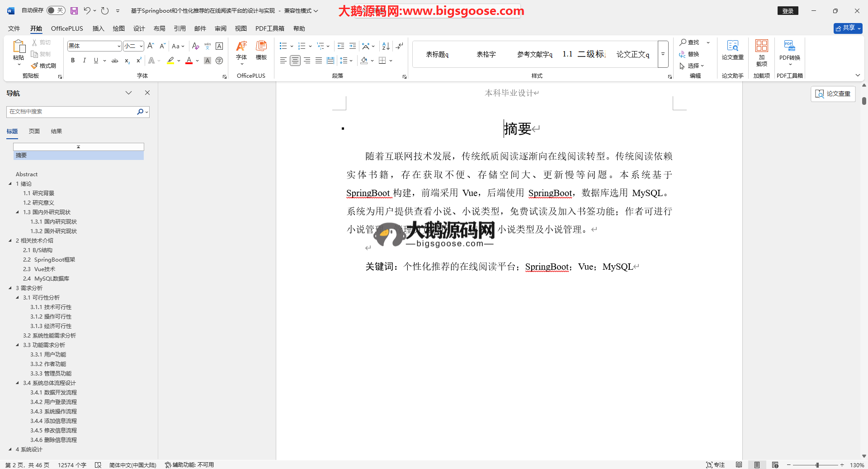Screen dimensions: 868x469
Task: Open the 论文查重 paper check icon in ribbon
Action: (732, 50)
